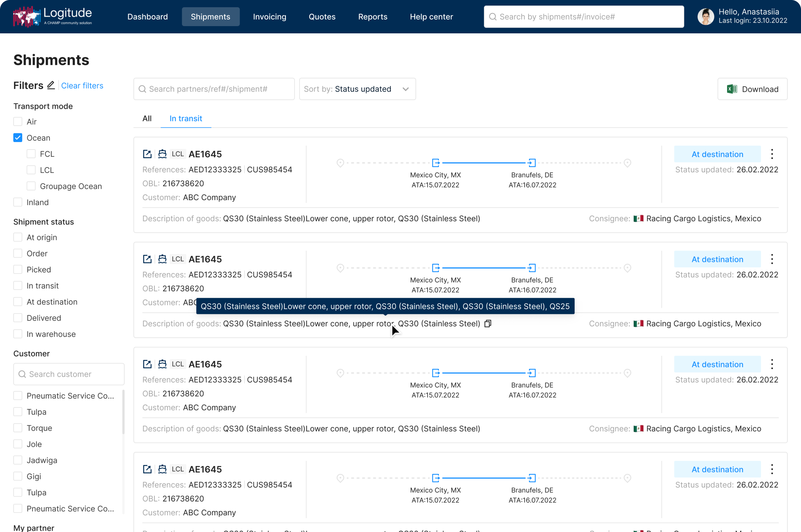
Task: Open Help center
Action: (431, 17)
